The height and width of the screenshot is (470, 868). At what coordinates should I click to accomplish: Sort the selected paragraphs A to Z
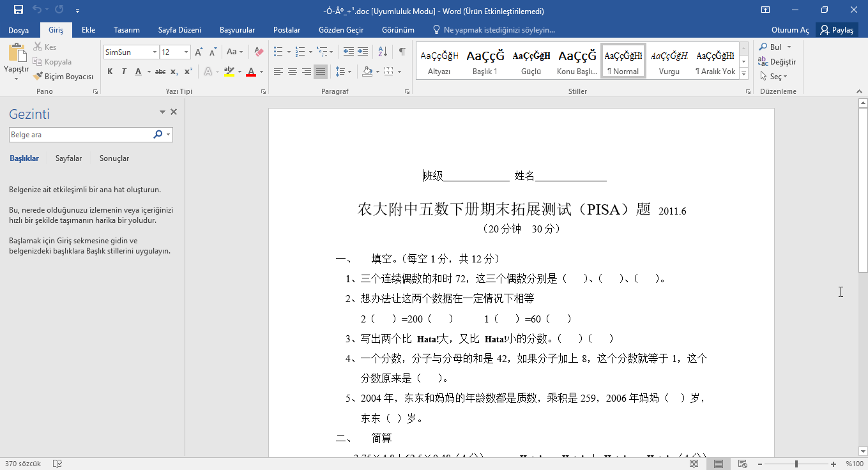pos(383,52)
